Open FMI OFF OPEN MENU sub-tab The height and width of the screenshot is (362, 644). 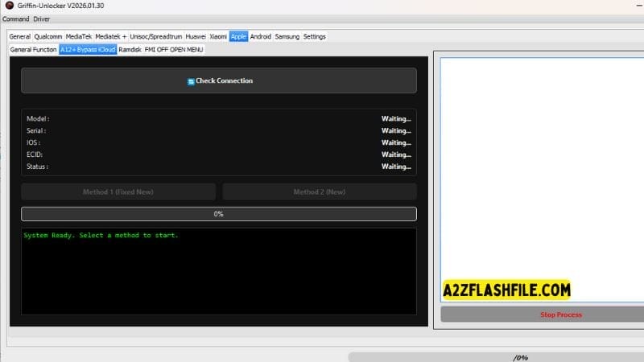tap(174, 50)
